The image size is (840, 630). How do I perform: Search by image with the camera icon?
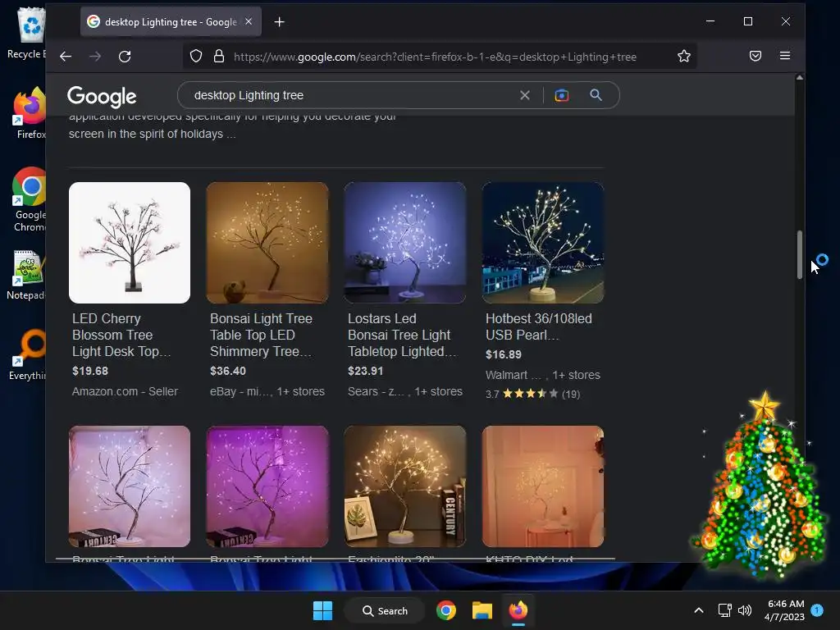point(561,95)
